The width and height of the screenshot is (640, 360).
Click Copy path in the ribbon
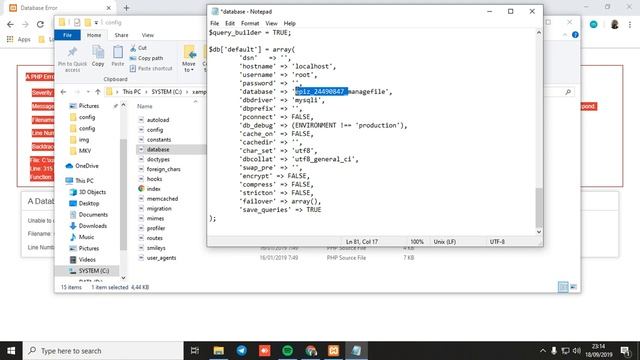click(147, 58)
